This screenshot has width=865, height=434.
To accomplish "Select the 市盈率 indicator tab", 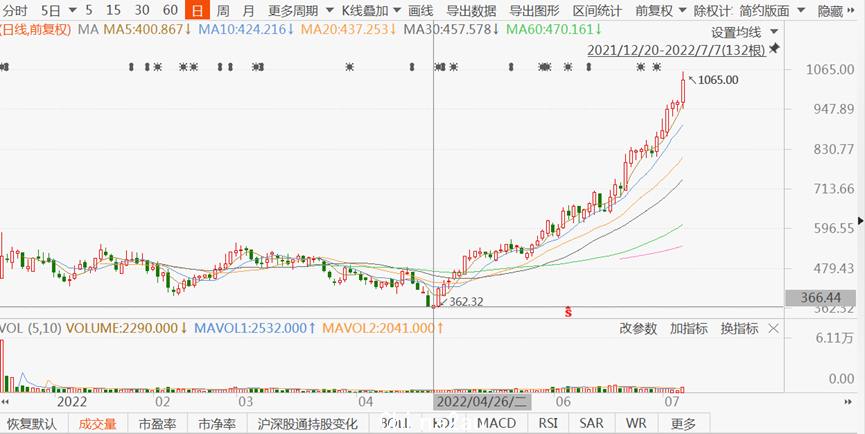I will (x=157, y=424).
